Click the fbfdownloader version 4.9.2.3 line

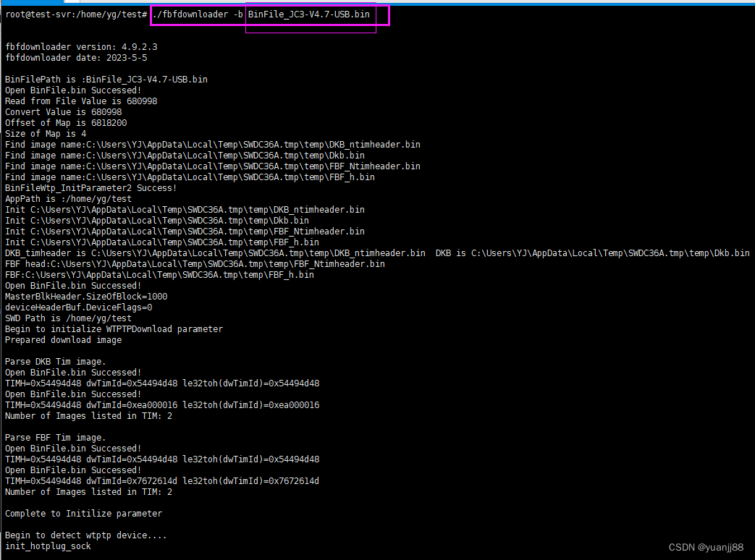[x=81, y=47]
